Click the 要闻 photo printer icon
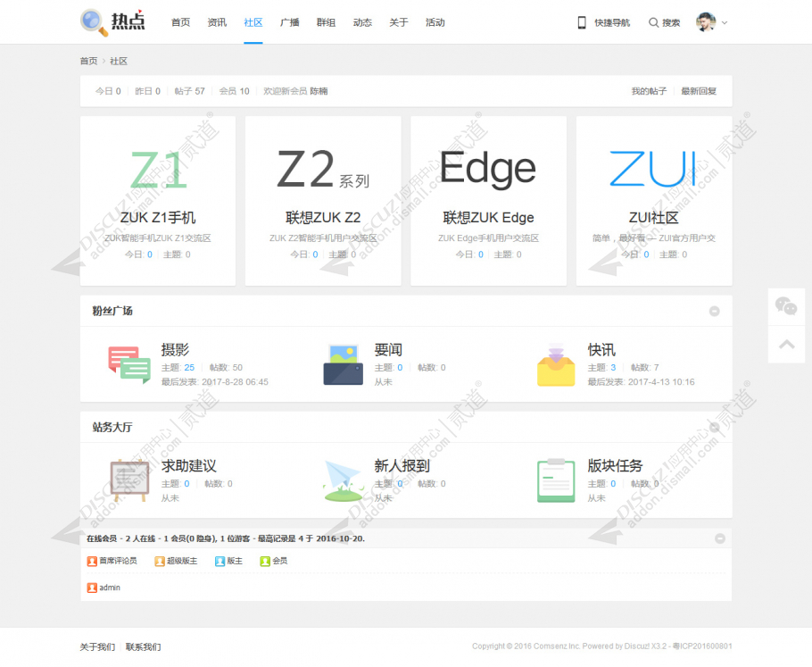This screenshot has height=667, width=812. (x=344, y=365)
